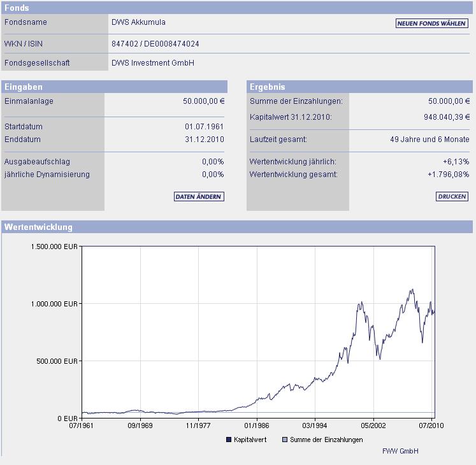476x465 pixels.
Task: Click the NEUEN FONDS WÄHLEN button
Action: click(431, 24)
